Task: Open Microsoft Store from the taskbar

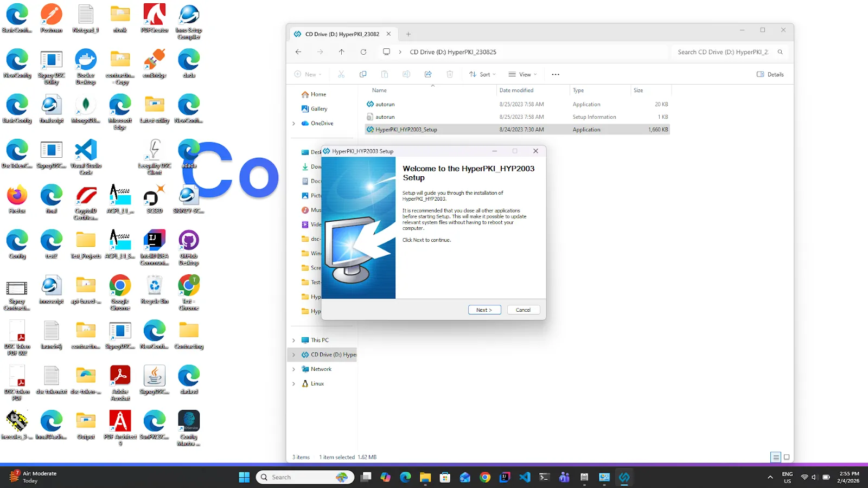Action: tap(445, 477)
